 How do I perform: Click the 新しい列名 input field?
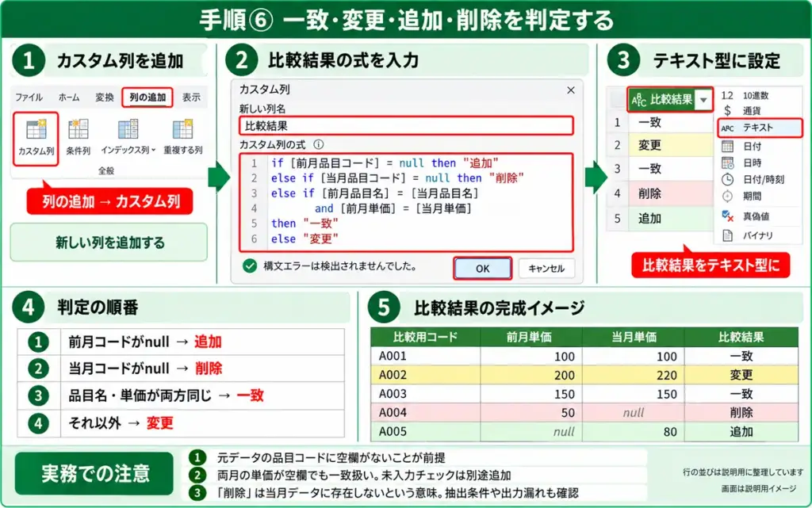coord(406,126)
